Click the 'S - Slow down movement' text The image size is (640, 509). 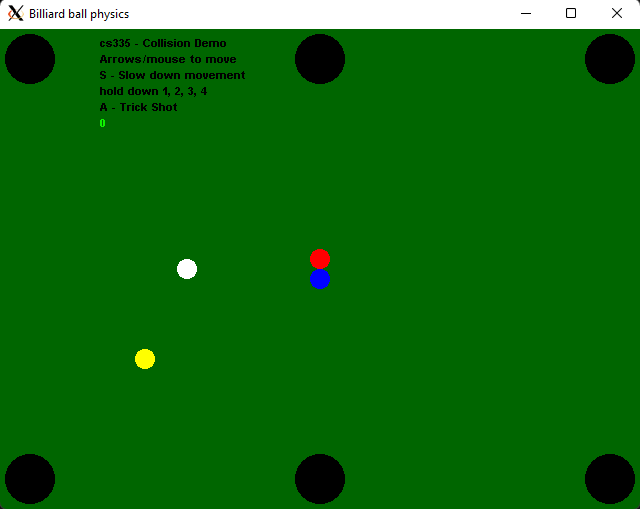point(172,75)
